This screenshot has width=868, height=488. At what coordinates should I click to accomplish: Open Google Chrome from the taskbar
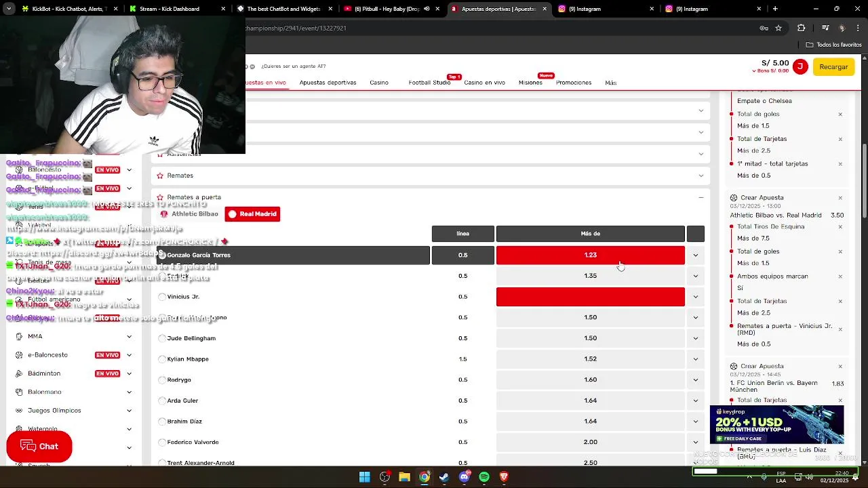[424, 477]
